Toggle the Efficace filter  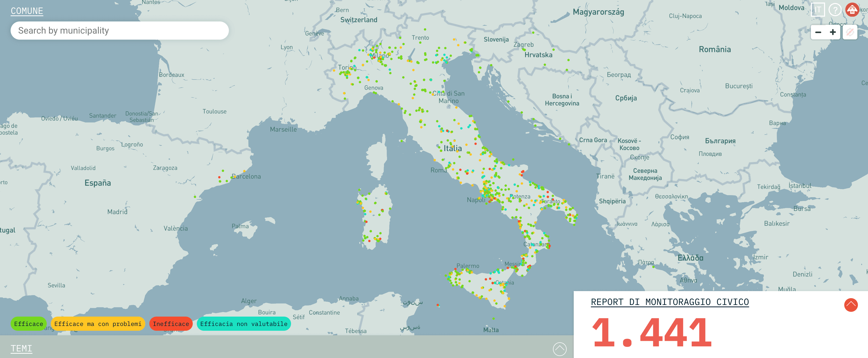point(29,324)
